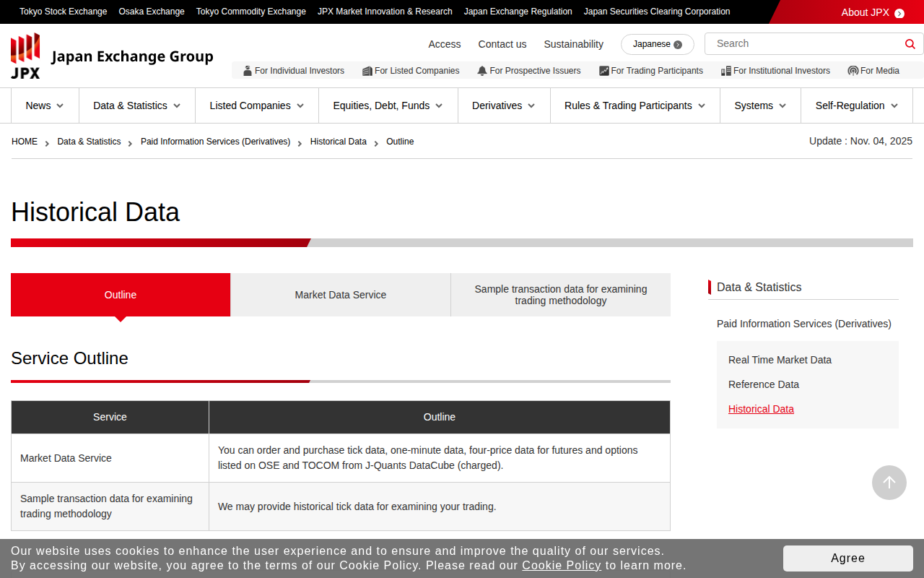Click the About JPX arrow icon
The height and width of the screenshot is (578, 924).
coord(899,13)
